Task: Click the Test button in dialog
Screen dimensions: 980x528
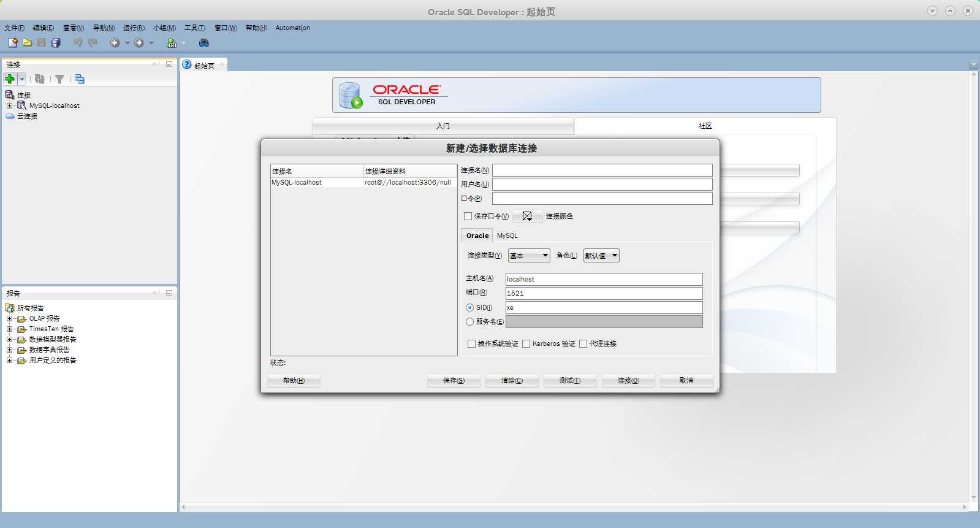Action: (569, 381)
